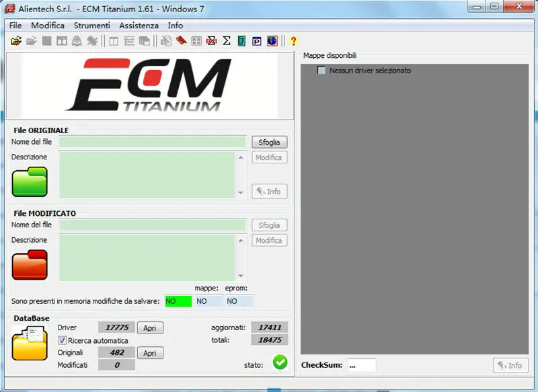Image resolution: width=538 pixels, height=392 pixels.
Task: Click the yellow question mark help icon
Action: tap(293, 41)
